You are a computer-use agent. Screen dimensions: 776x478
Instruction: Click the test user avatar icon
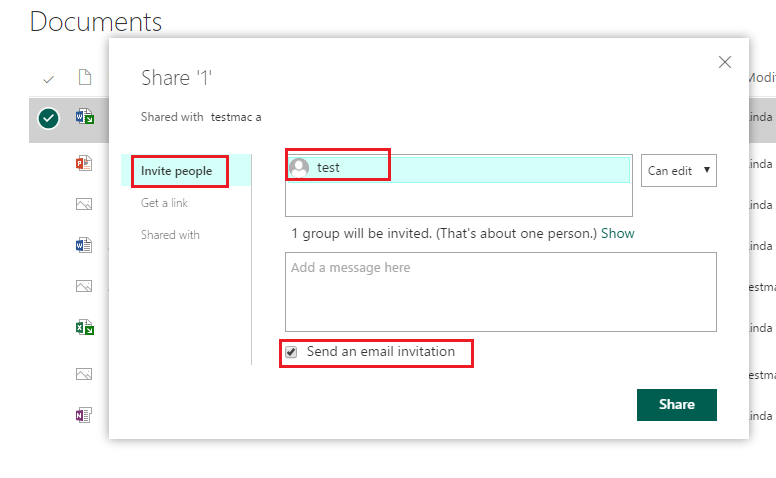299,168
